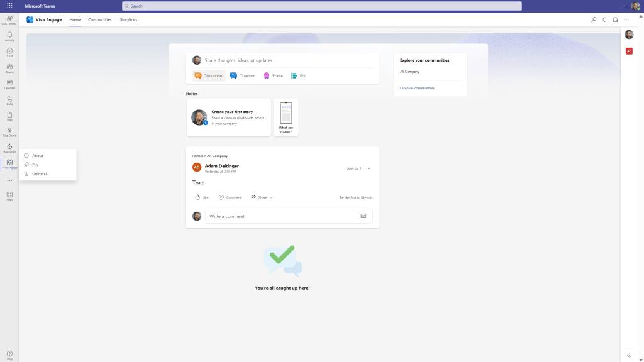Select the Praise post type

click(x=273, y=76)
